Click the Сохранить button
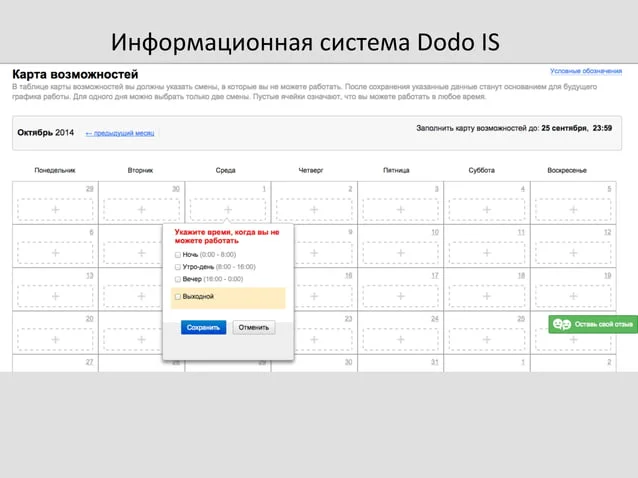Screen dimensions: 638x478 tap(203, 327)
